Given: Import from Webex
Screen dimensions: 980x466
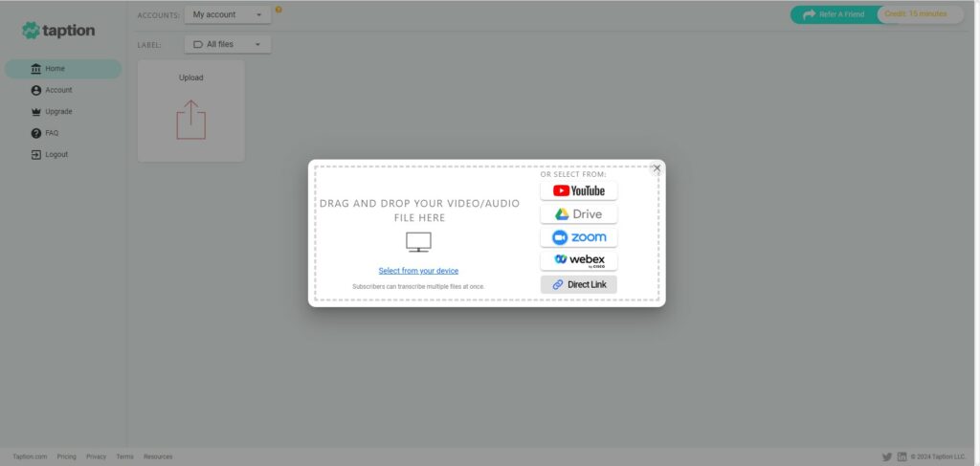Looking at the screenshot, I should [x=579, y=261].
